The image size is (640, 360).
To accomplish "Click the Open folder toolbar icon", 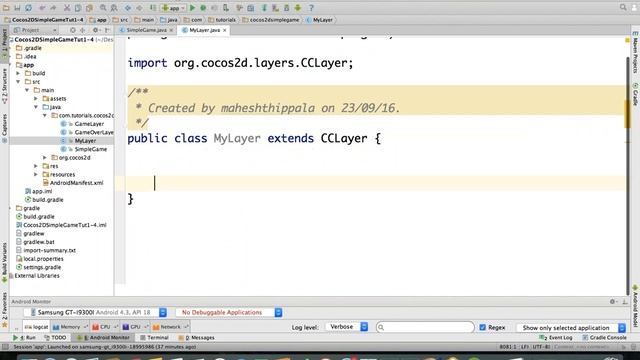I will point(6,8).
